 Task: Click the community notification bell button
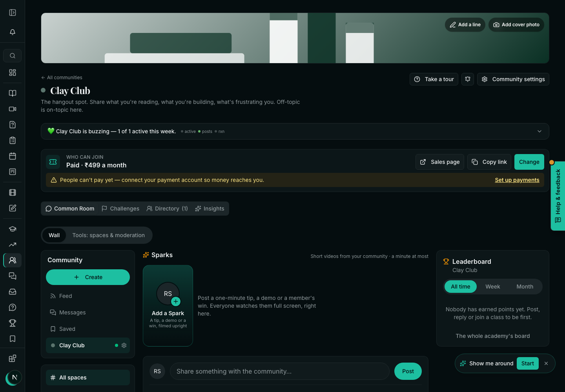[468, 79]
